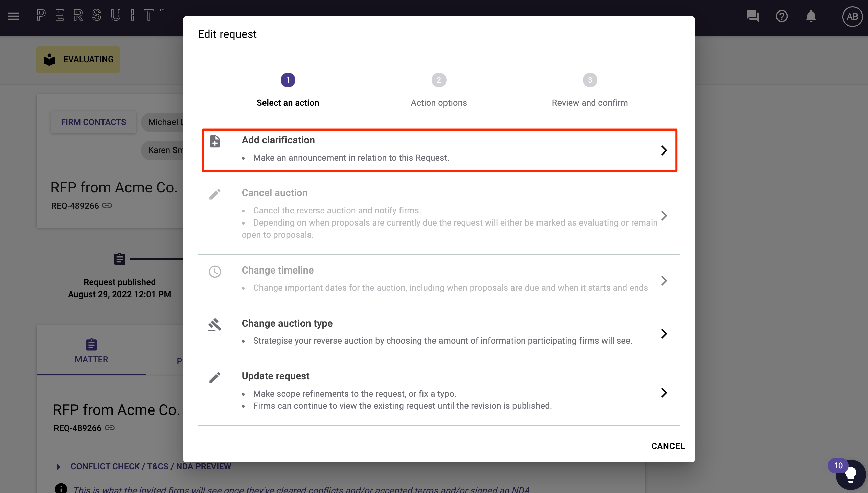Click the lightbulb tips widget
Image resolution: width=868 pixels, height=493 pixels.
coord(850,475)
